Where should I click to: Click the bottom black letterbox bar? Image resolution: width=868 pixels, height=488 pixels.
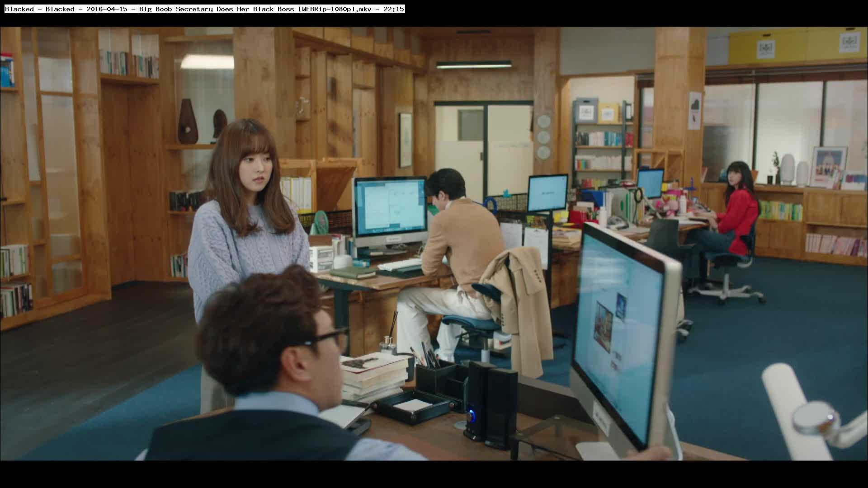pyautogui.click(x=434, y=474)
